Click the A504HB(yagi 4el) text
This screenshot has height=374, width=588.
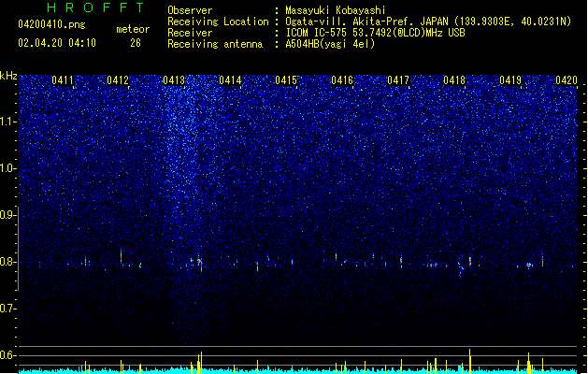point(330,44)
